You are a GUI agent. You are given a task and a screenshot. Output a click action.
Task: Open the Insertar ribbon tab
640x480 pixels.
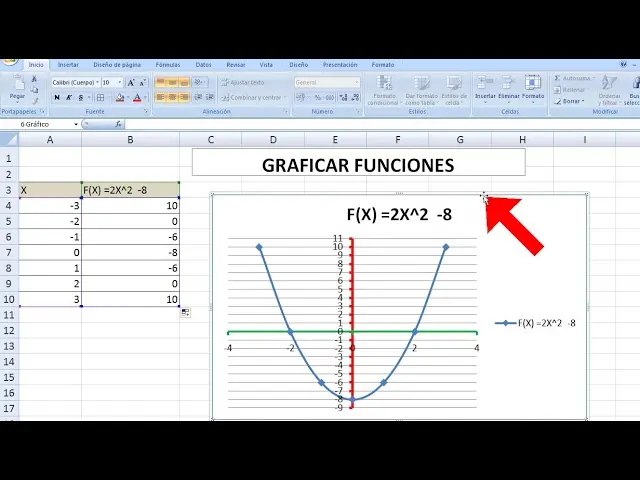[68, 64]
